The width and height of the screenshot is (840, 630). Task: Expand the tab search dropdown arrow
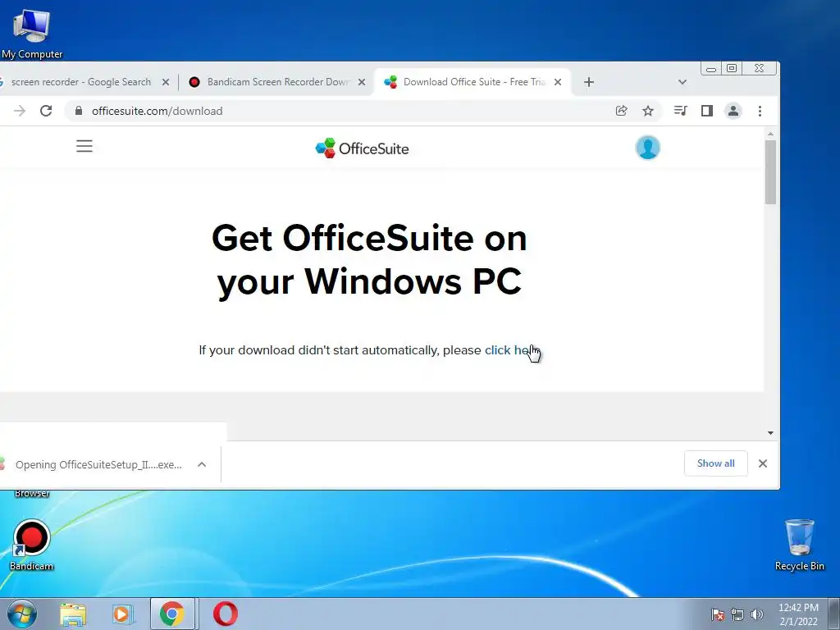click(x=682, y=82)
